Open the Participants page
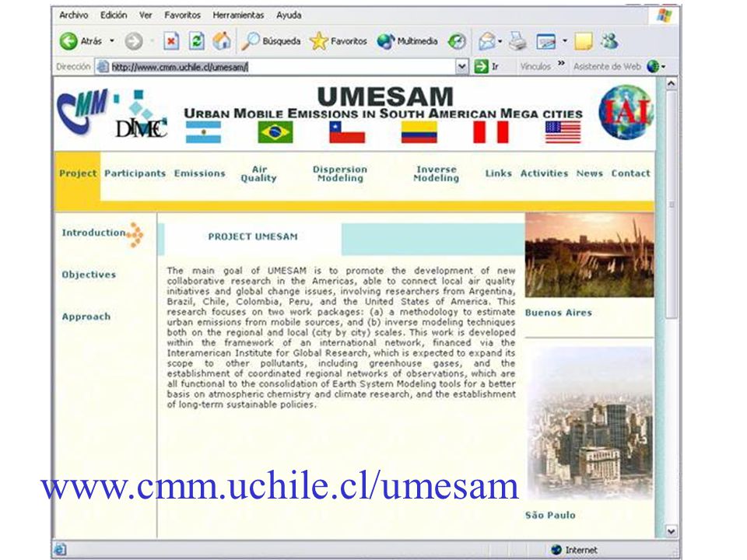Image resolution: width=747 pixels, height=560 pixels. coord(135,173)
